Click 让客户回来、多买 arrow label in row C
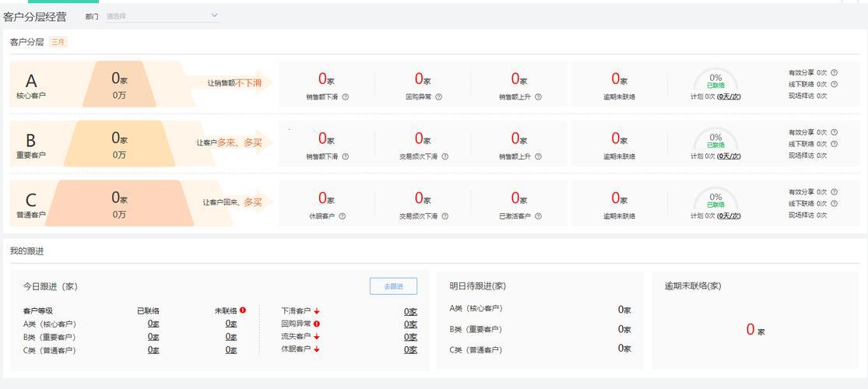This screenshot has width=868, height=389. (232, 202)
